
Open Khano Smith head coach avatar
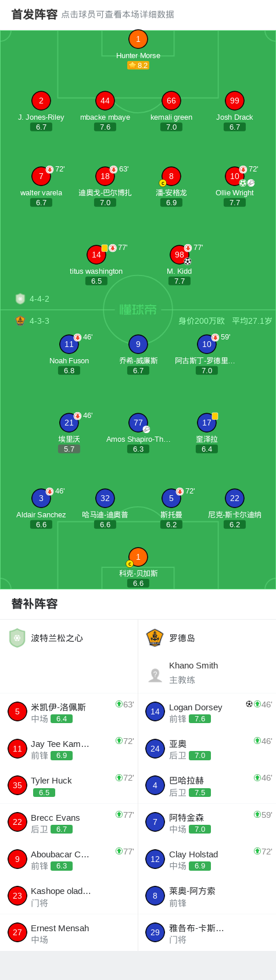[x=155, y=675]
